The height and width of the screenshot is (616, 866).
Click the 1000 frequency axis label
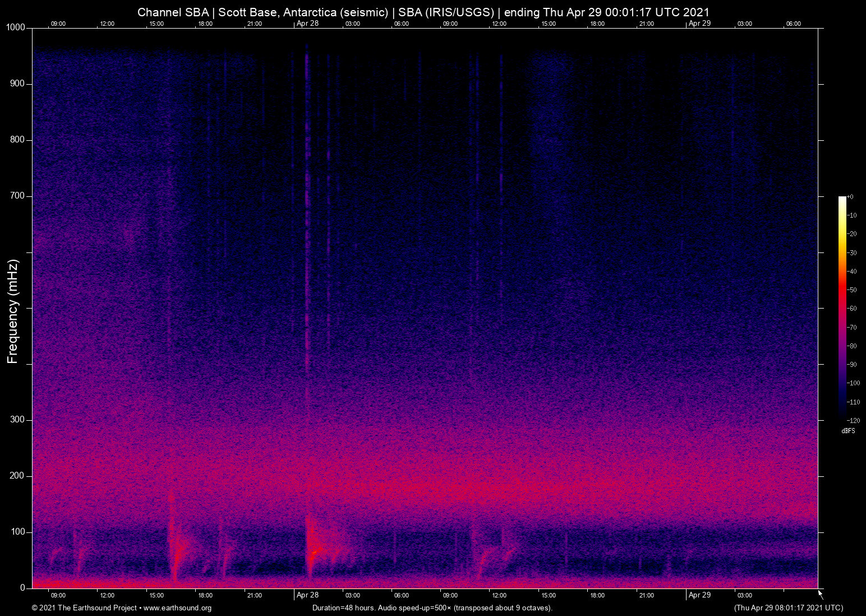pyautogui.click(x=16, y=27)
